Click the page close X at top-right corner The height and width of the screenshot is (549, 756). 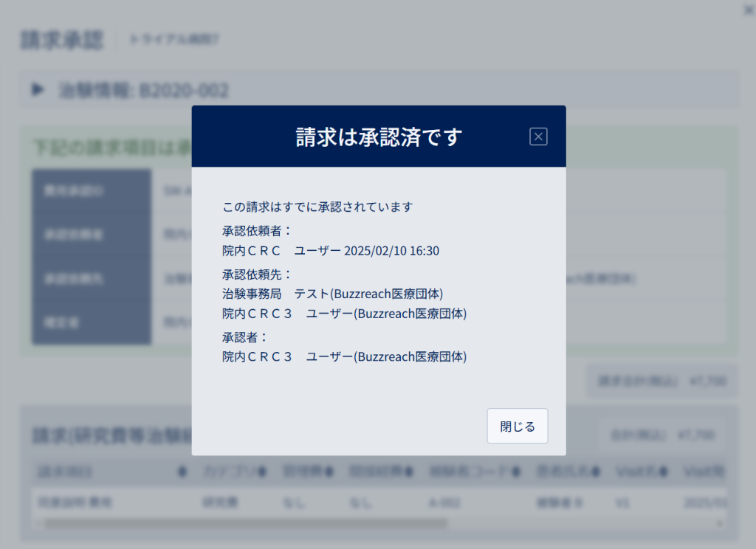(749, 10)
